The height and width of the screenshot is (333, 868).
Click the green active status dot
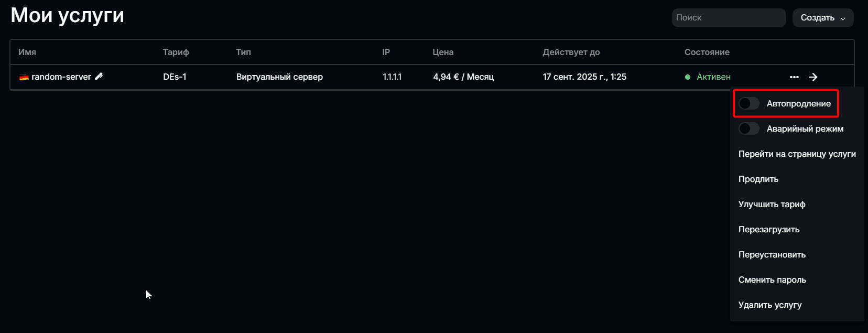tap(688, 77)
